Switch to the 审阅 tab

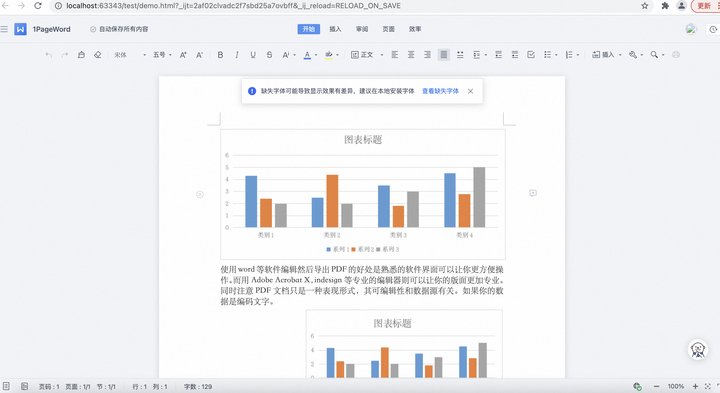click(362, 29)
